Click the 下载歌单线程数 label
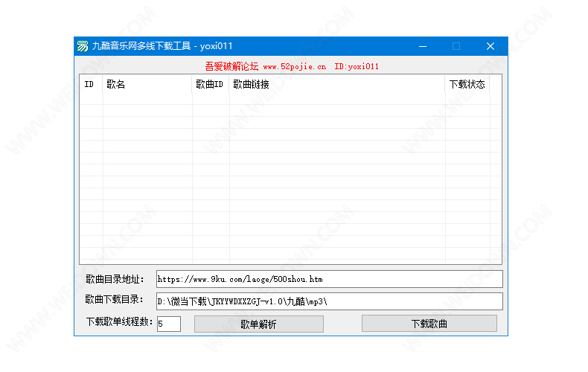Viewport: 588px width, 372px height. click(x=120, y=321)
